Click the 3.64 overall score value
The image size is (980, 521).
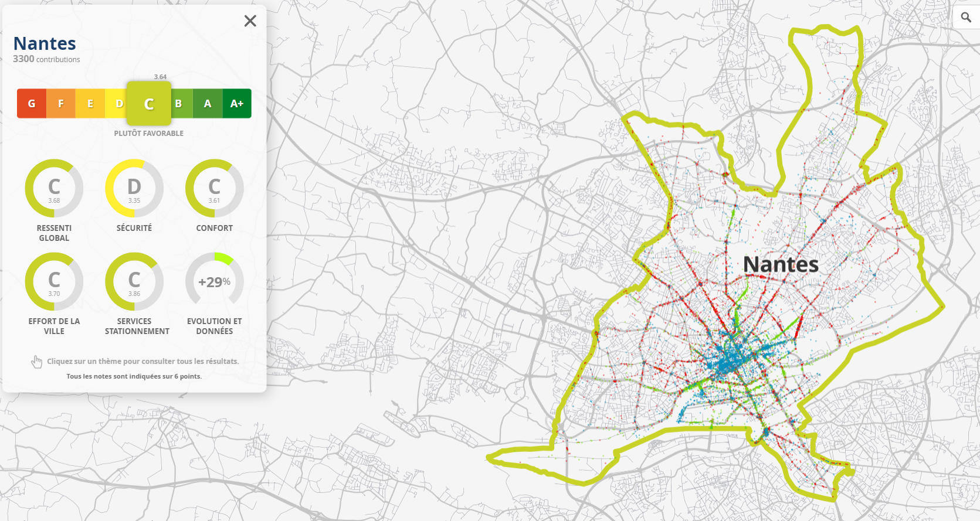pos(160,77)
